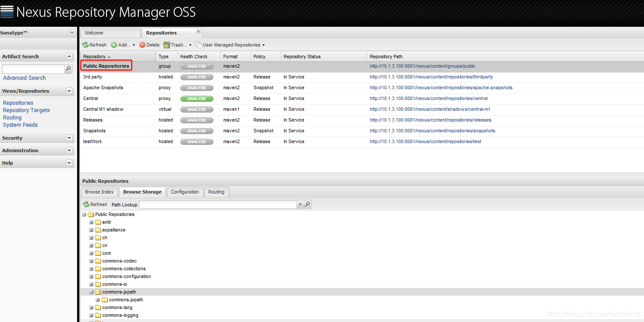This screenshot has height=322, width=644.
Task: Click the ANALYZE button for Apache Snapshots
Action: pyautogui.click(x=197, y=88)
